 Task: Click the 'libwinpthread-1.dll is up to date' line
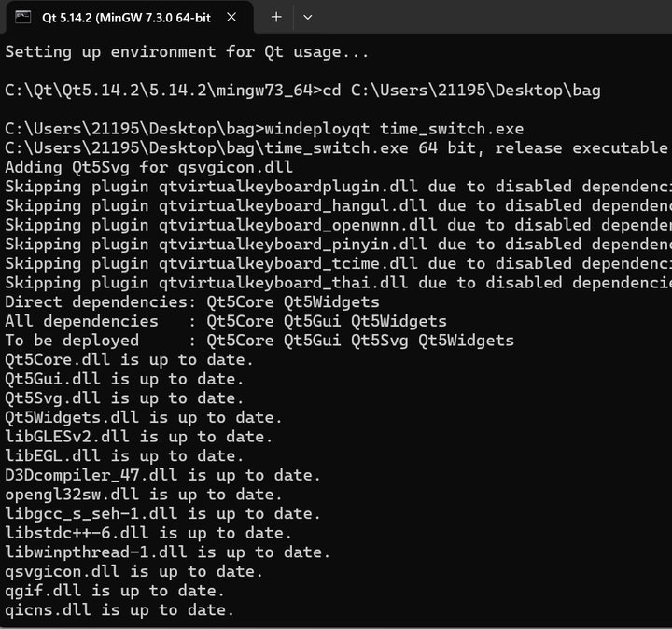[166, 552]
